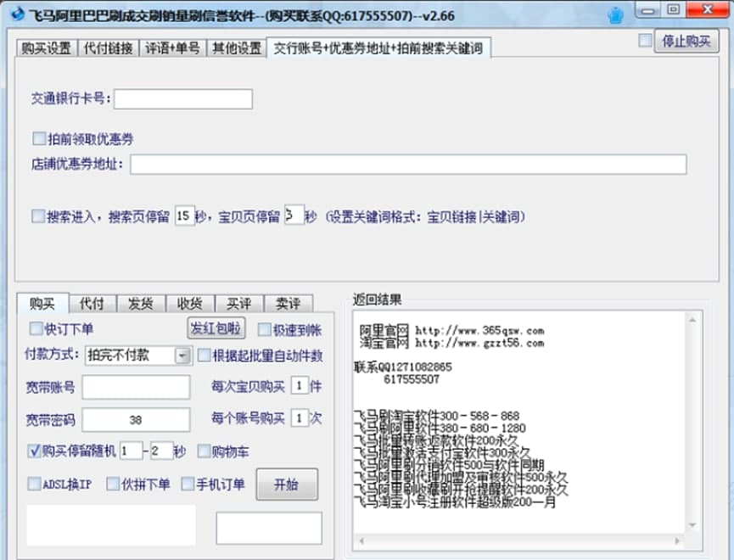Viewport: 734px width, 560px height.
Task: Enable 根据起批量自动件数 checkbox
Action: tap(205, 356)
